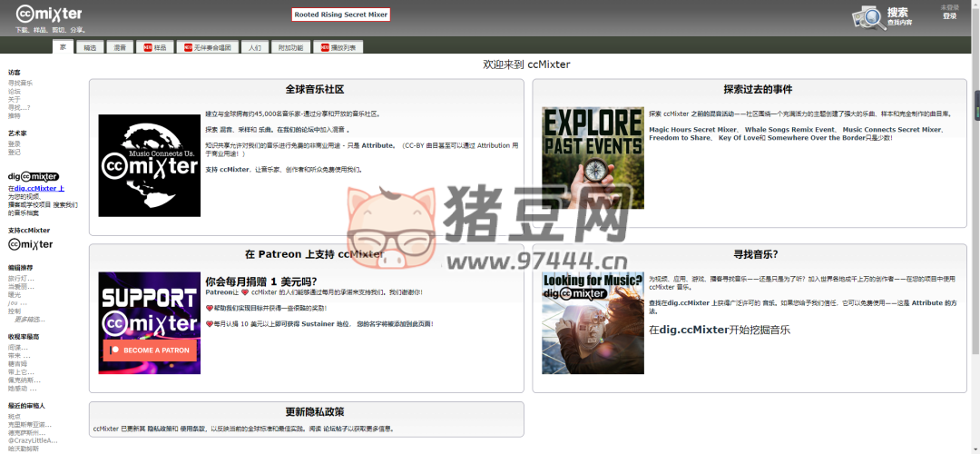Click the Become a Patron button image
This screenshot has width=980, height=454.
149,350
